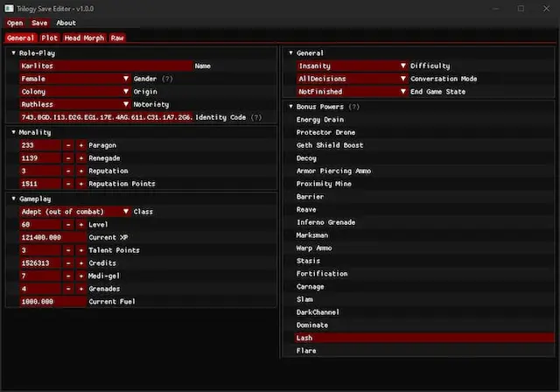
Task: Toggle the Reave bonus power
Action: [x=424, y=209]
